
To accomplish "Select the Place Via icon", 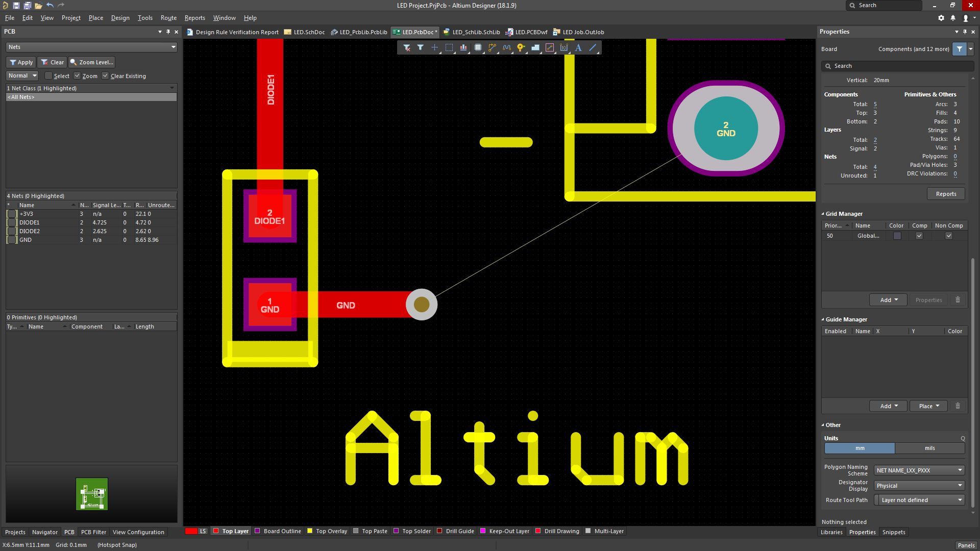I will tap(521, 47).
